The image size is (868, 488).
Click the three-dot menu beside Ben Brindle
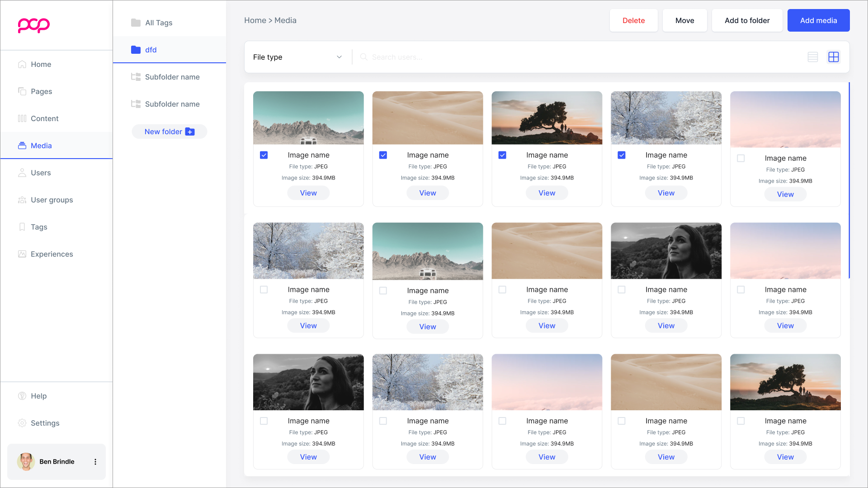(95, 462)
